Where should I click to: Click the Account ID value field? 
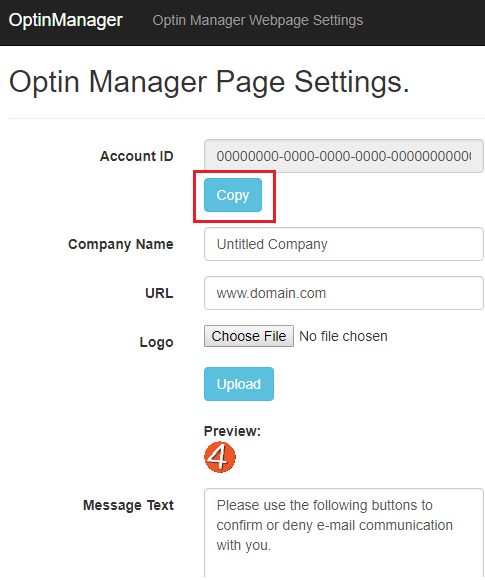pos(344,156)
